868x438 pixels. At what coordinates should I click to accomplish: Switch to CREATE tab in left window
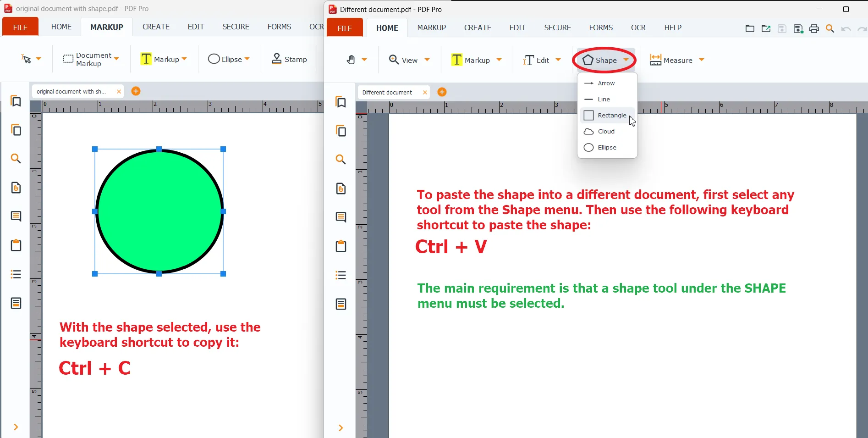(156, 27)
